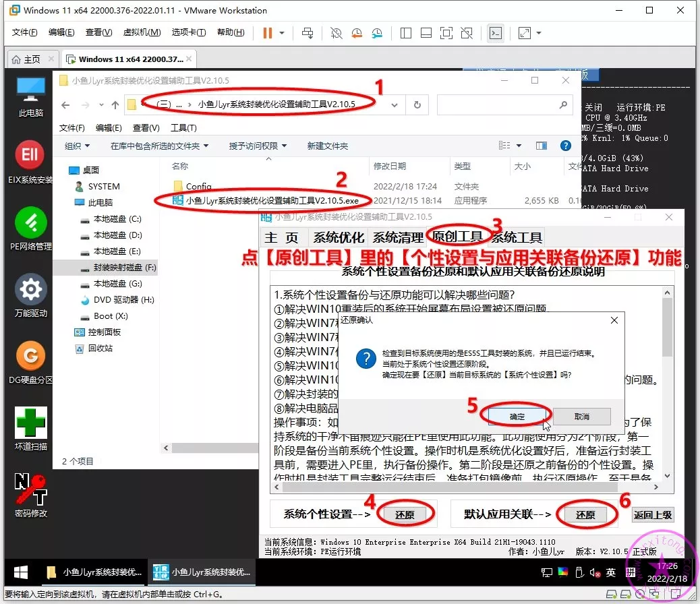The width and height of the screenshot is (700, 604).
Task: Select 本地磁盘 (C:) in the navigation tree
Action: pos(117,219)
